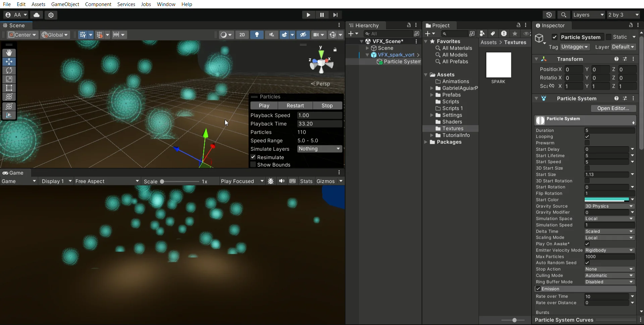Toggle grid snapping icon in Scene

99,35
